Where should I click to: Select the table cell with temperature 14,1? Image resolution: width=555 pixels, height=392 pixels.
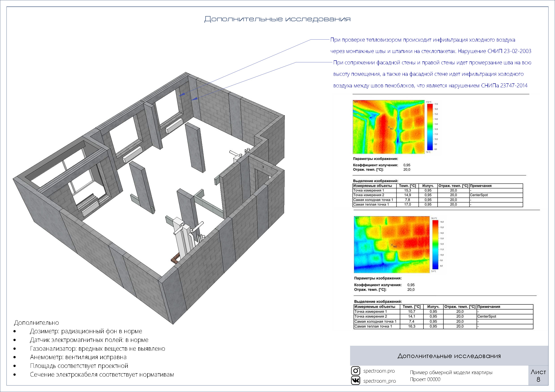coord(412,316)
